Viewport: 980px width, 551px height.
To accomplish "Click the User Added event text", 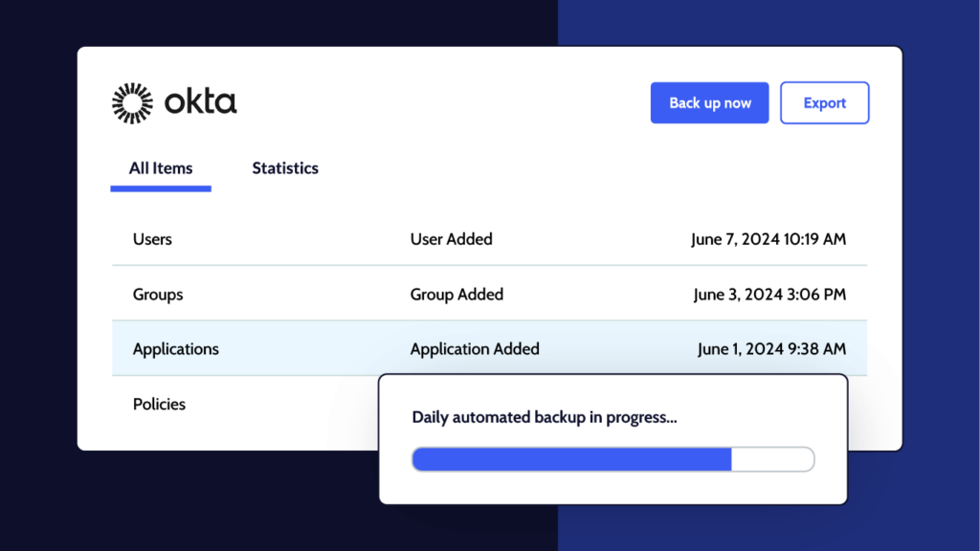I will coord(451,239).
